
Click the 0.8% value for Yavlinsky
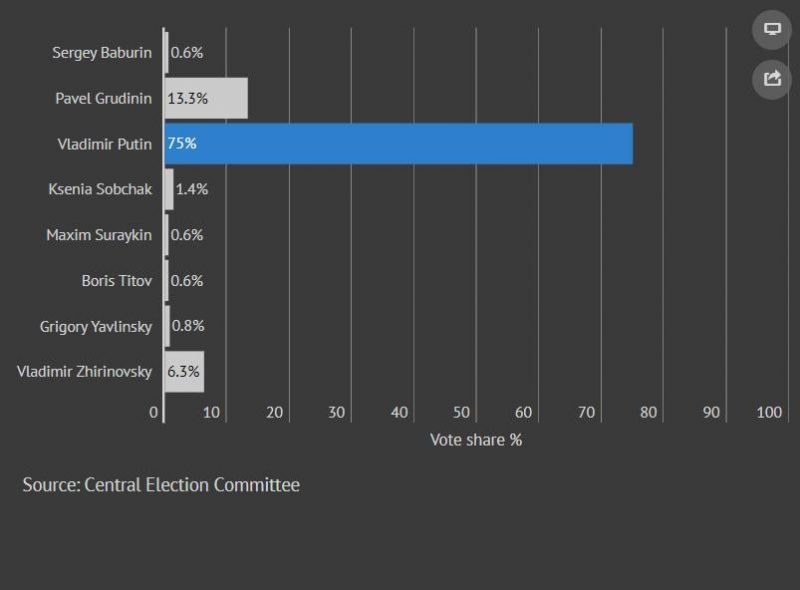pyautogui.click(x=187, y=326)
